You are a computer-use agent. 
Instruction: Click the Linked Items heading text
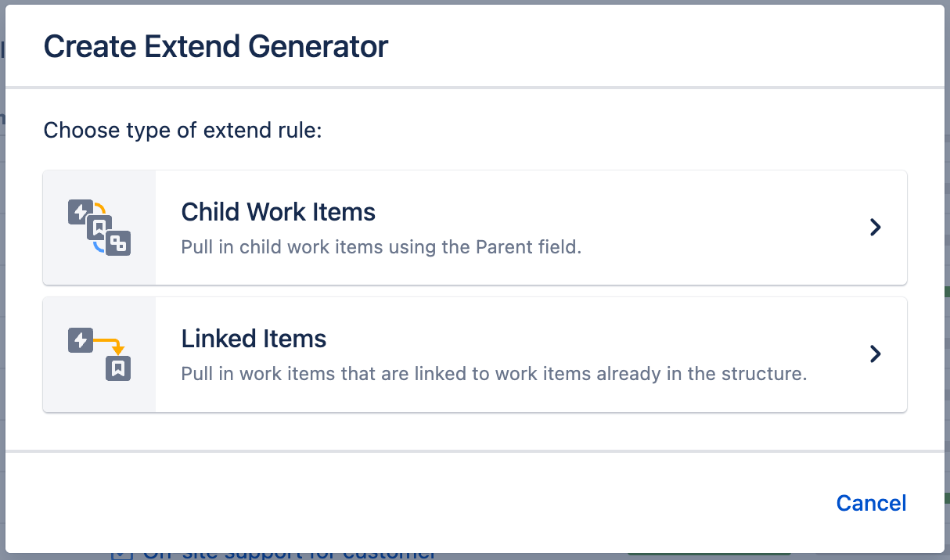tap(254, 339)
